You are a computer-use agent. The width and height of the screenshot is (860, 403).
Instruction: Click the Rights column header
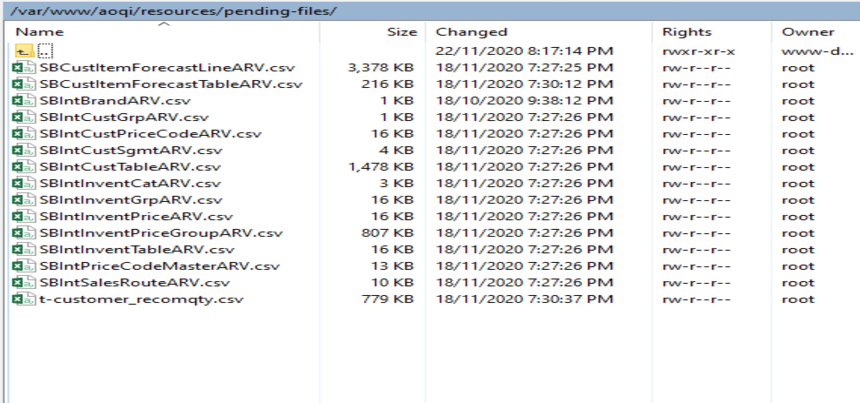coord(687,32)
